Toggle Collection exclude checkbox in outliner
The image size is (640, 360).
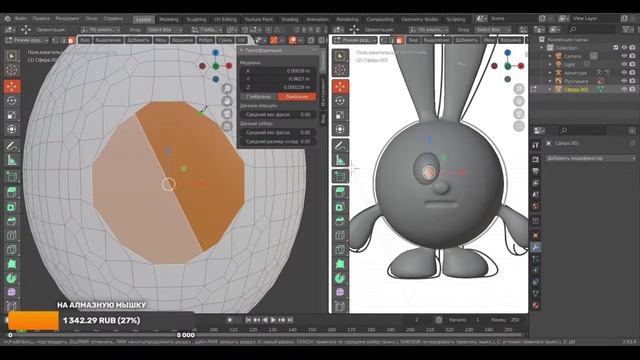616,48
